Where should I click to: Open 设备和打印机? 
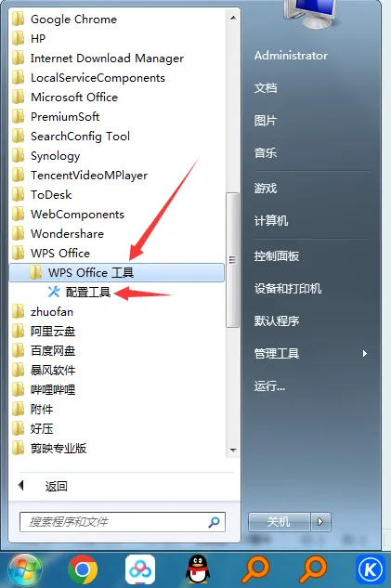tap(288, 288)
